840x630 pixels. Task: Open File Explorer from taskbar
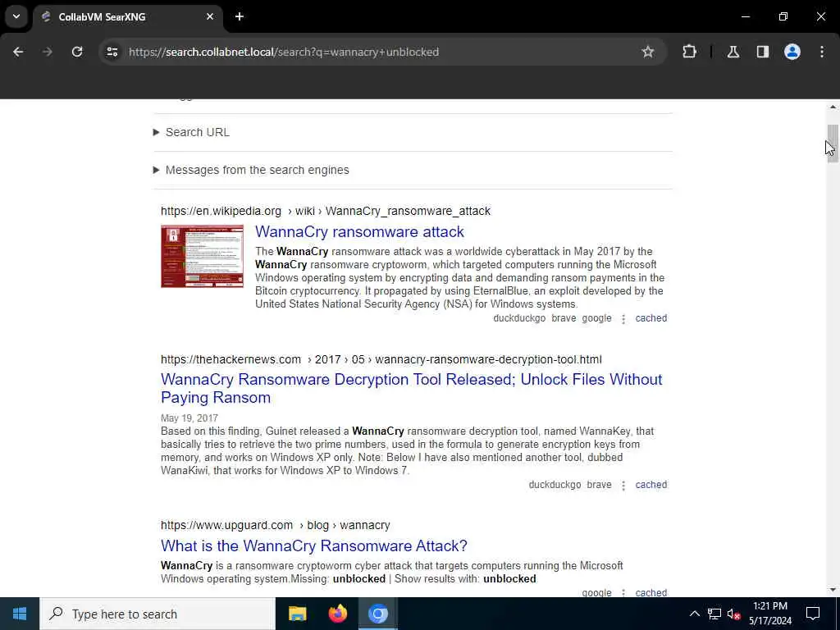(x=297, y=614)
